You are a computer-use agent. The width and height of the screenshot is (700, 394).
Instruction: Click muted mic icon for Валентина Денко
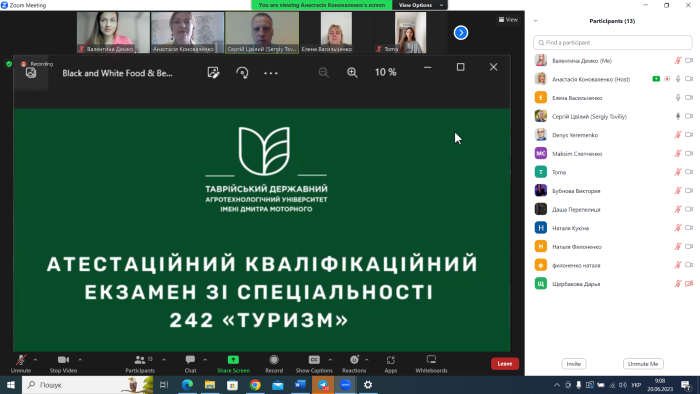678,60
